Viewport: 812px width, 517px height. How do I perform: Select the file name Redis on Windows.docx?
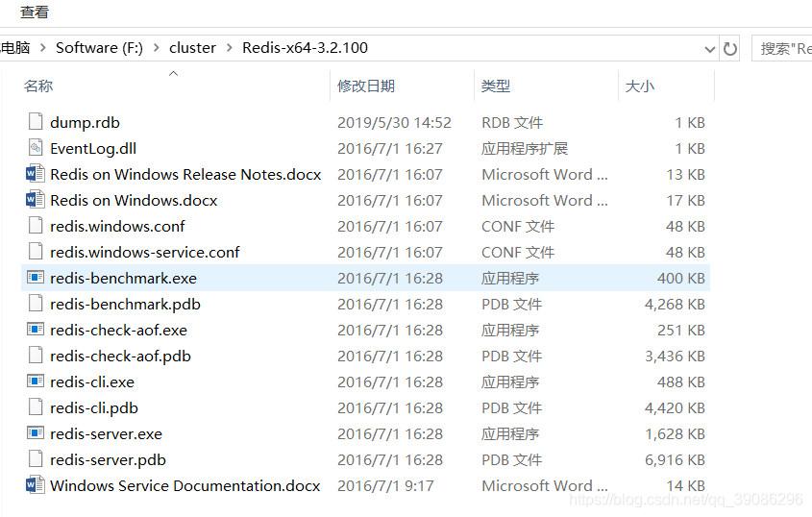point(134,201)
